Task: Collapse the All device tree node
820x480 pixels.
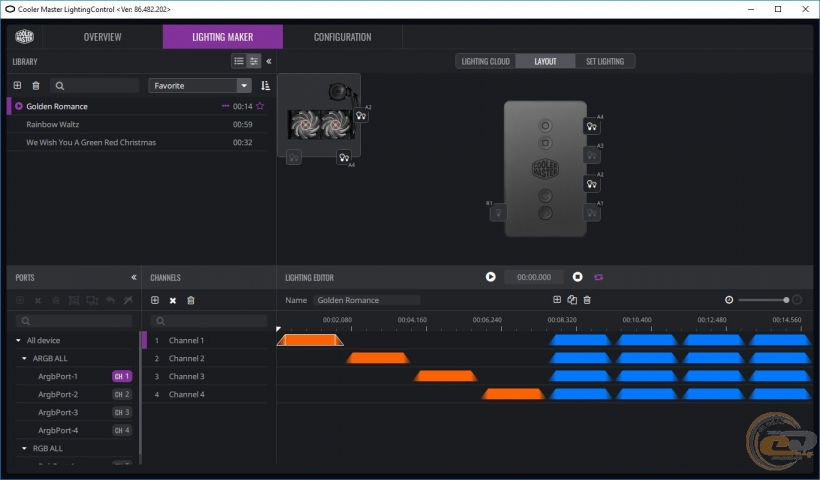Action: (18, 340)
